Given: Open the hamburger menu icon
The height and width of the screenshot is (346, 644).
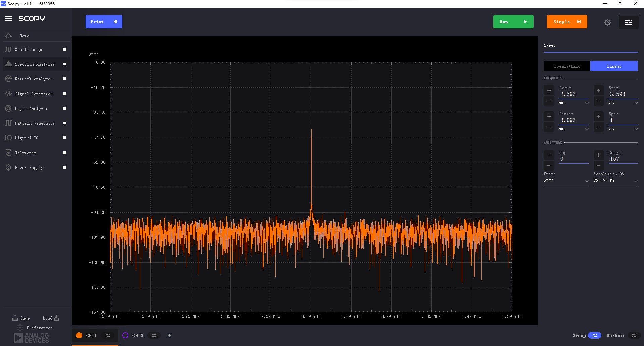Looking at the screenshot, I should (x=8, y=18).
